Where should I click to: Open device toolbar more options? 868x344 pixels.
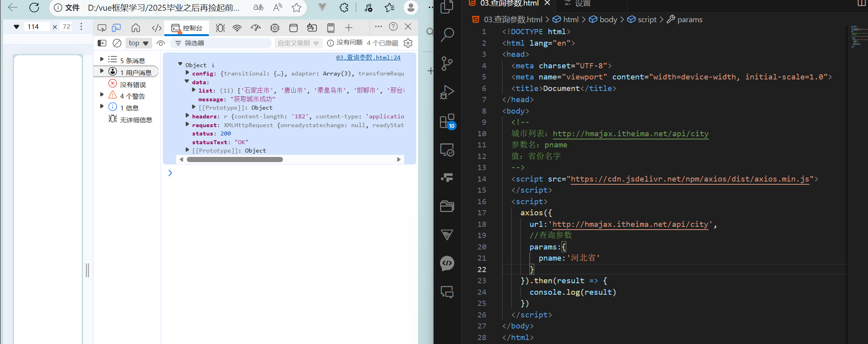[x=81, y=26]
